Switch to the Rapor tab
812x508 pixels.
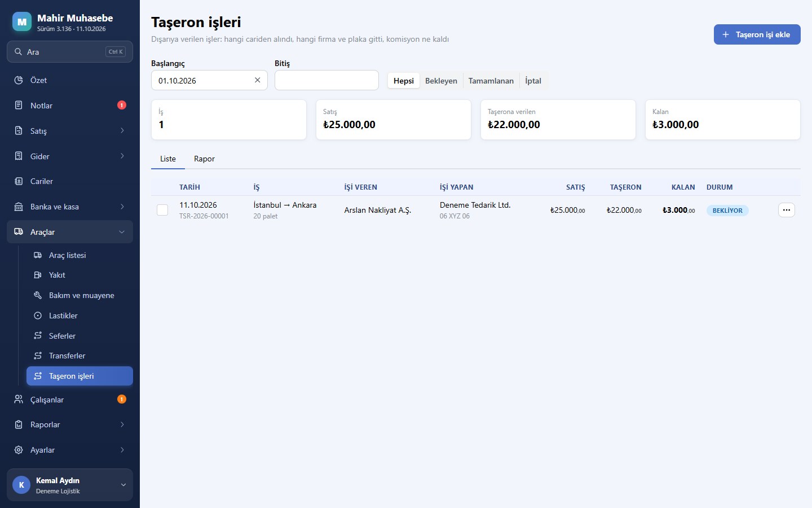click(204, 159)
